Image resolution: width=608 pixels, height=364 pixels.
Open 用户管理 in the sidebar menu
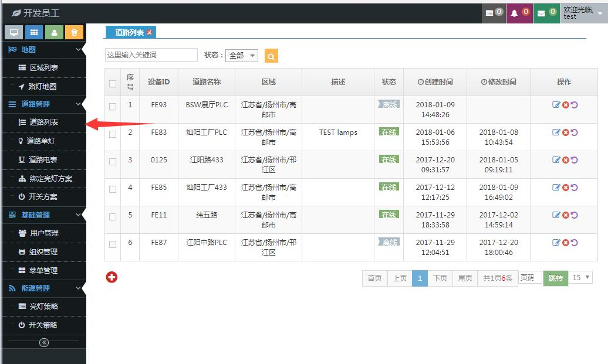coord(43,233)
